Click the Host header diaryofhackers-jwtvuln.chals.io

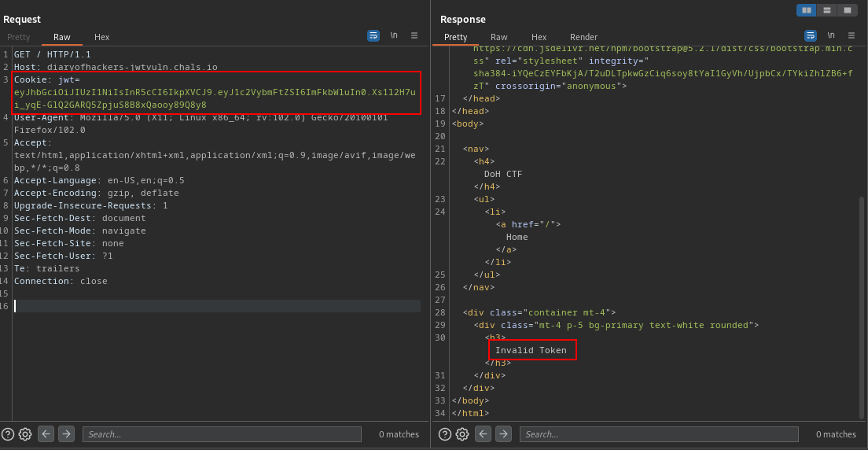[x=116, y=67]
